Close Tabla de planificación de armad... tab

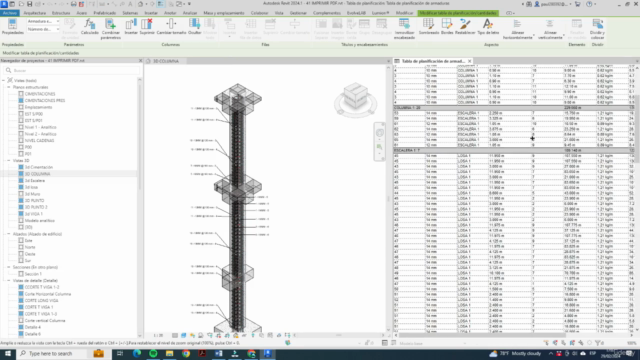(469, 61)
